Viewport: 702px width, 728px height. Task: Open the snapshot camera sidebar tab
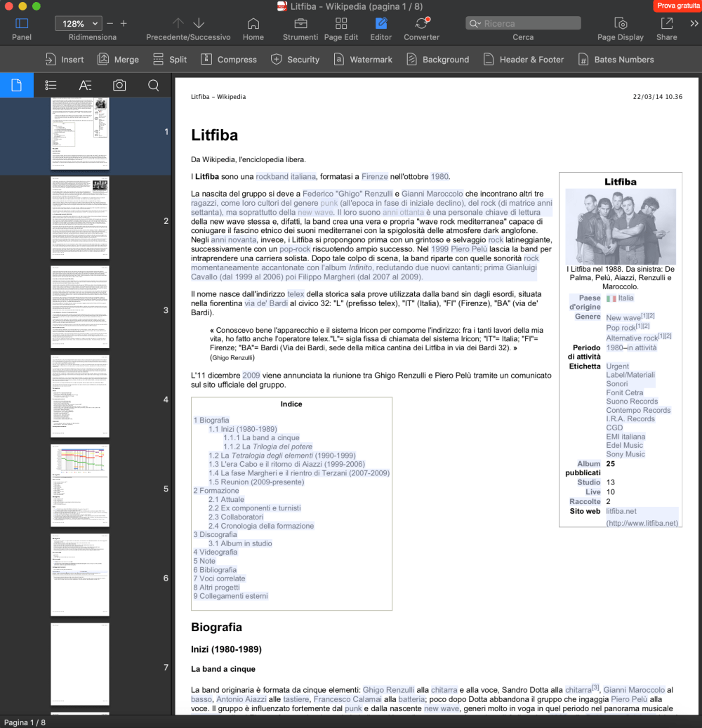[119, 86]
